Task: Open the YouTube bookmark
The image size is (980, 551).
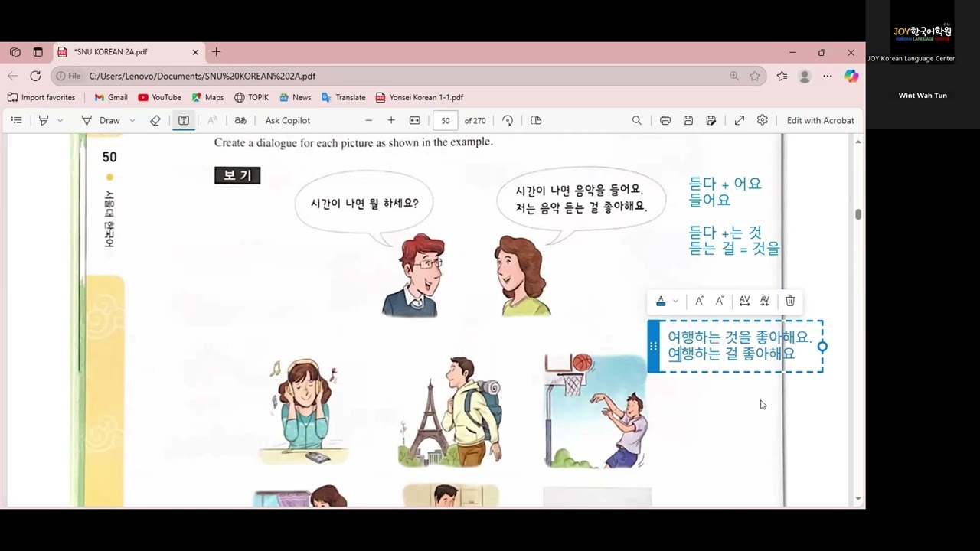Action: point(159,97)
